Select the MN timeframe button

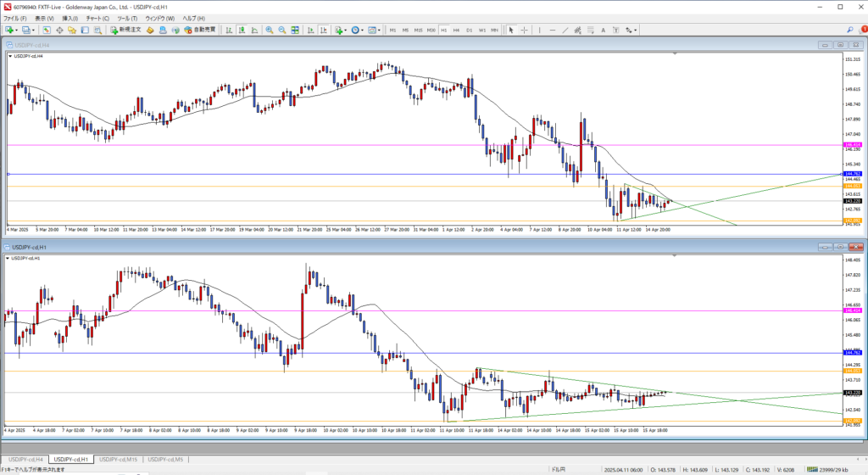coord(494,30)
